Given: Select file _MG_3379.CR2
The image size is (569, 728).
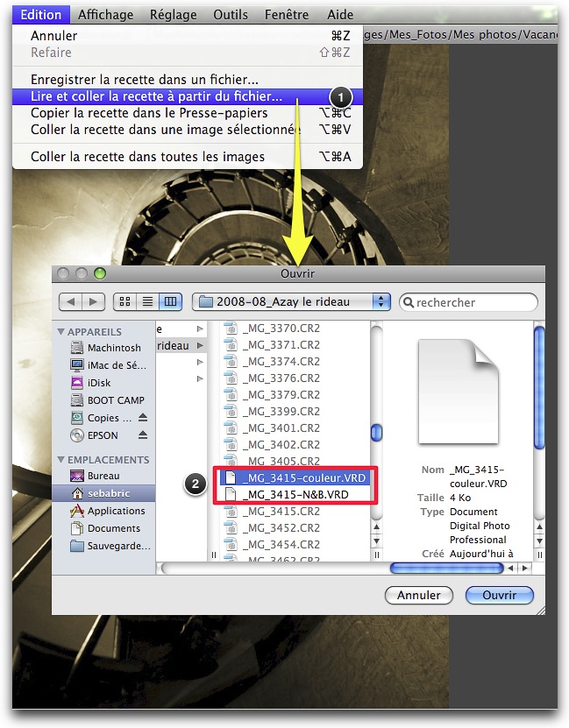Looking at the screenshot, I should point(295,394).
